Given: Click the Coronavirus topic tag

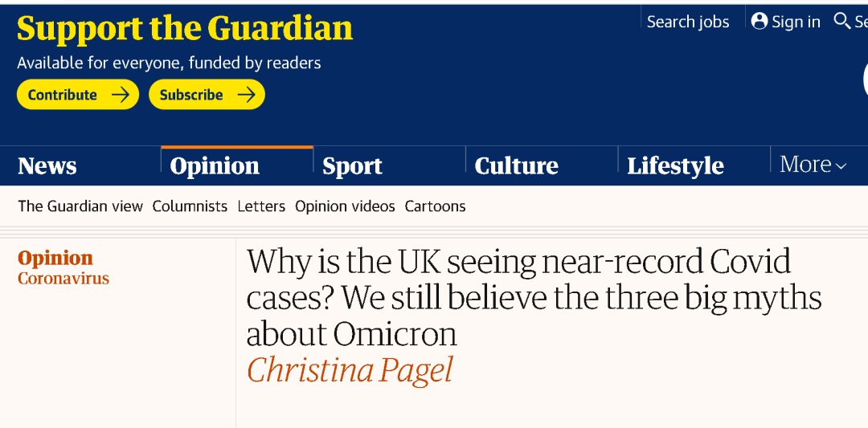Looking at the screenshot, I should (63, 279).
